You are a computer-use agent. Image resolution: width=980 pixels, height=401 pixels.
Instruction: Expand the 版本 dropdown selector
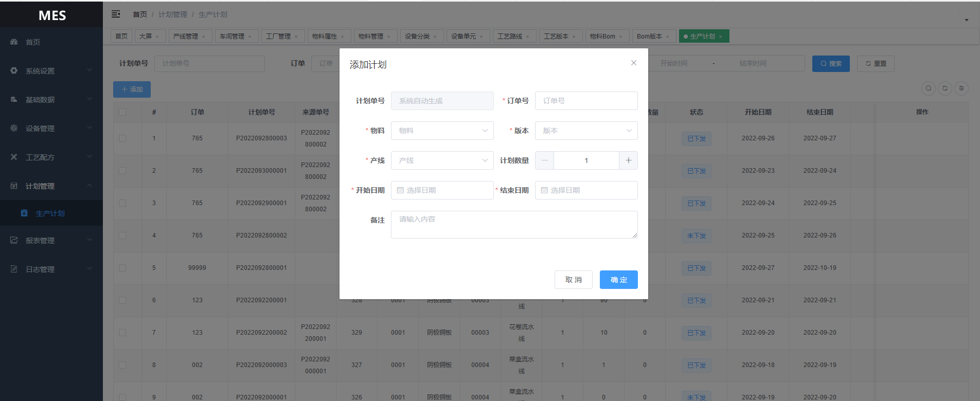point(586,131)
